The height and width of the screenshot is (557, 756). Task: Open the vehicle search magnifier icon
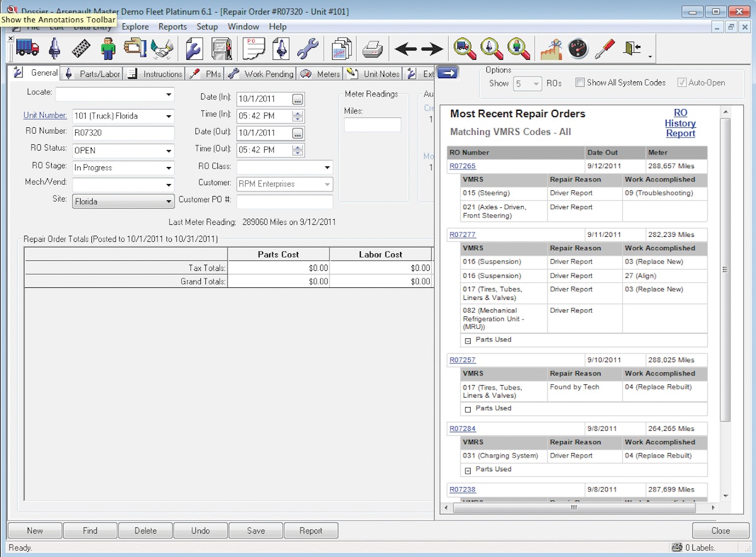[463, 49]
